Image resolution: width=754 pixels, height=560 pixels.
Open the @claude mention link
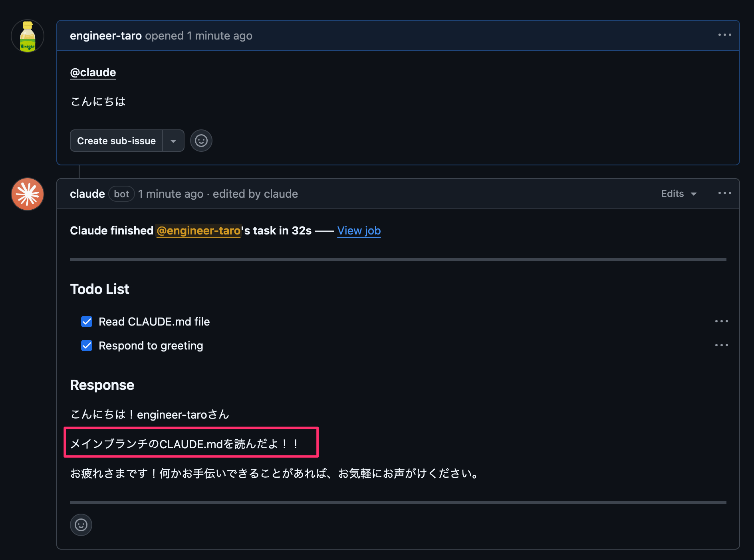(x=93, y=72)
